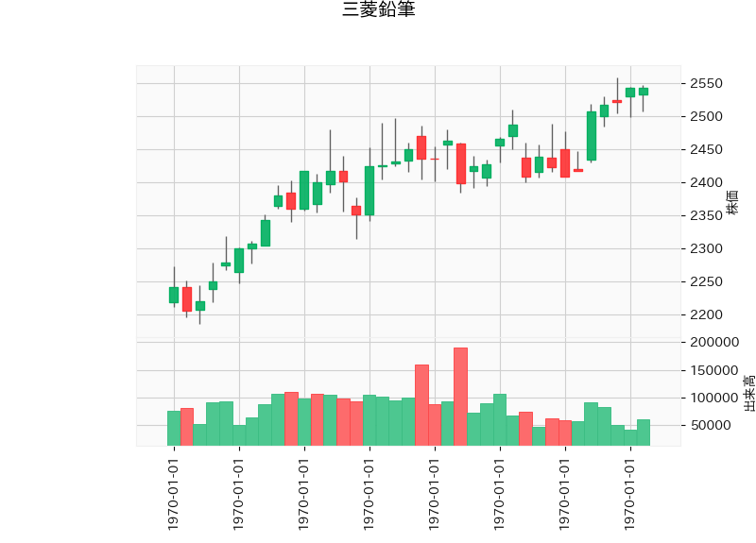756x543 pixels.
Task: Click the 150000 volume tick label
Action: tap(714, 370)
